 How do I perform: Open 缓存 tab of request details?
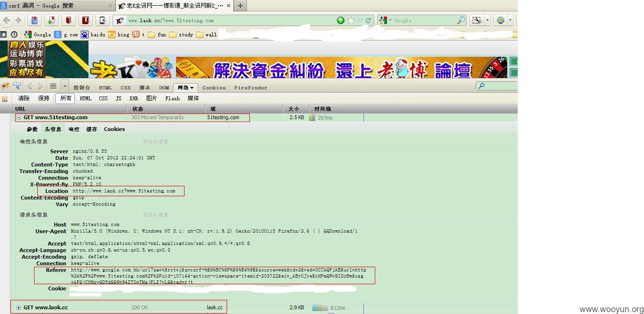click(x=91, y=129)
